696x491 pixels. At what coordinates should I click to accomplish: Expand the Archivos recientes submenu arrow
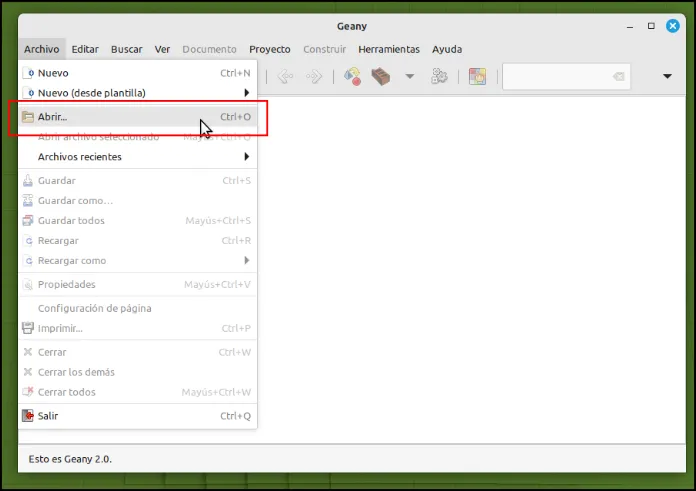(247, 157)
